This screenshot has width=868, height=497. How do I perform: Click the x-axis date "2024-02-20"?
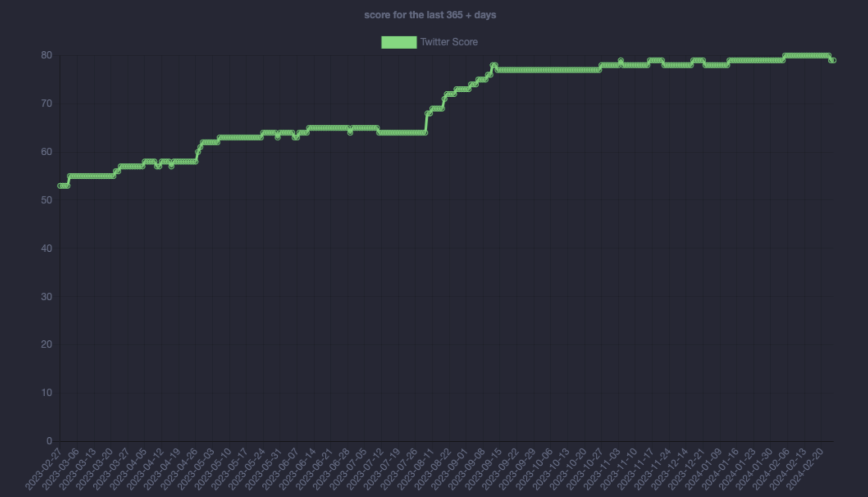click(804, 469)
